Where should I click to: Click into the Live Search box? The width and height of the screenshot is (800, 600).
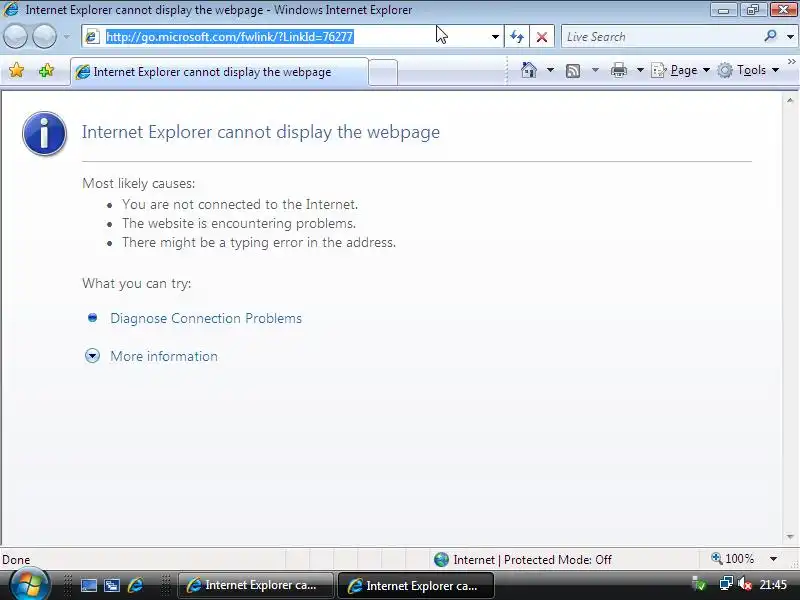(x=661, y=37)
